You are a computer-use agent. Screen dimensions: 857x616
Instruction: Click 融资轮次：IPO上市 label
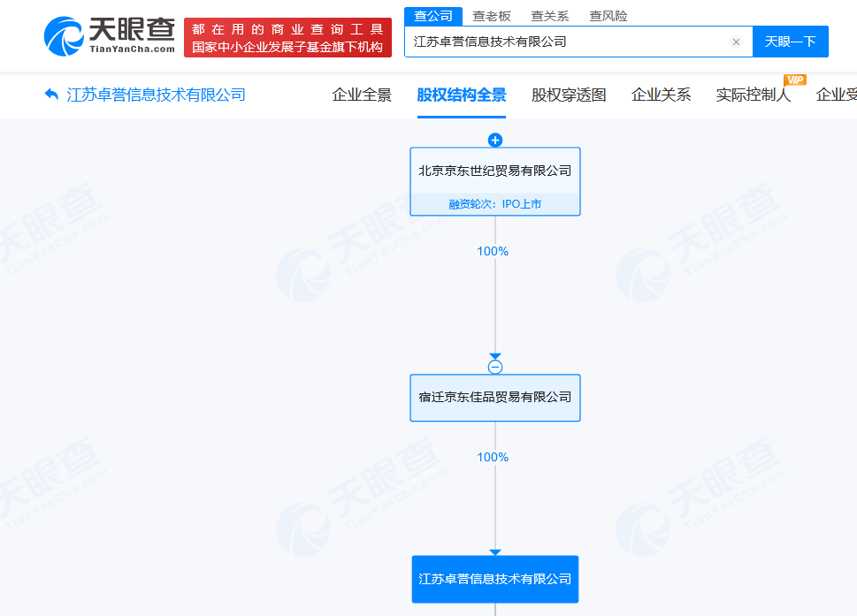[x=495, y=203]
